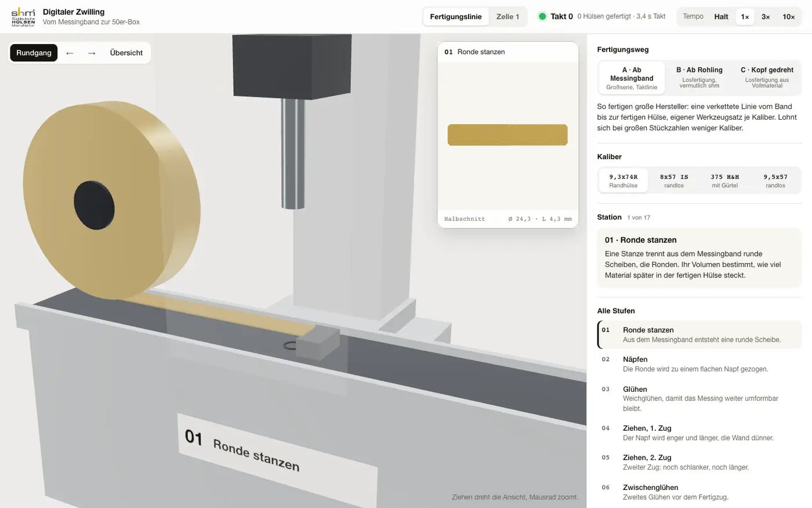Pause animation with Halt
The width and height of the screenshot is (812, 508).
721,17
